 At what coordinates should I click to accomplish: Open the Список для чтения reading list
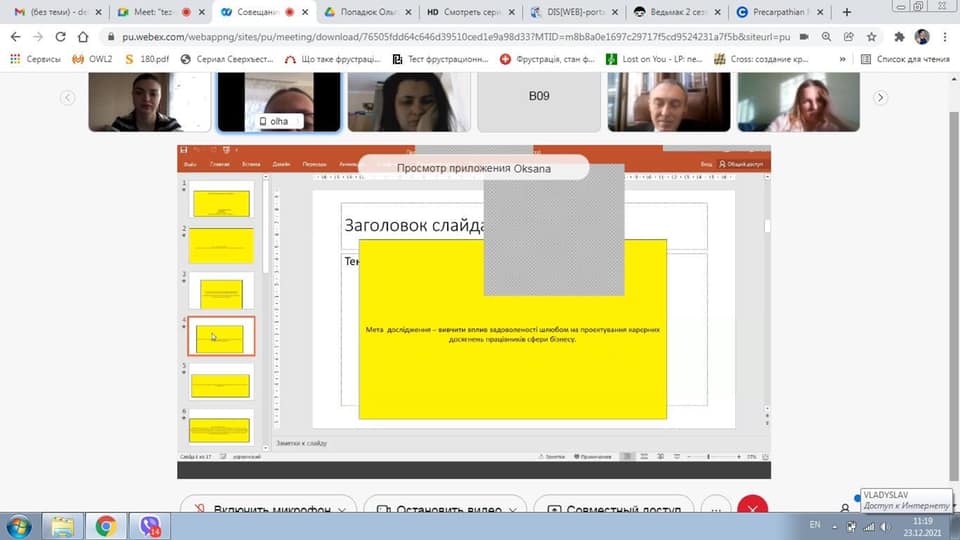906,59
